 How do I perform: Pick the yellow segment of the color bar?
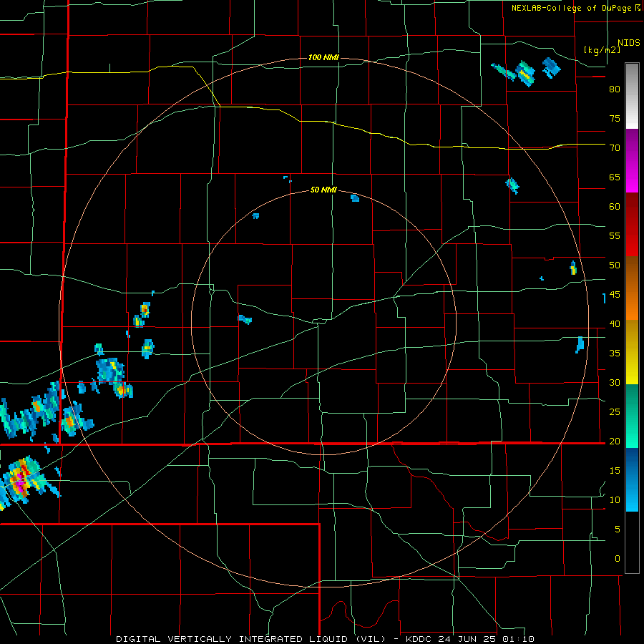[x=632, y=352]
